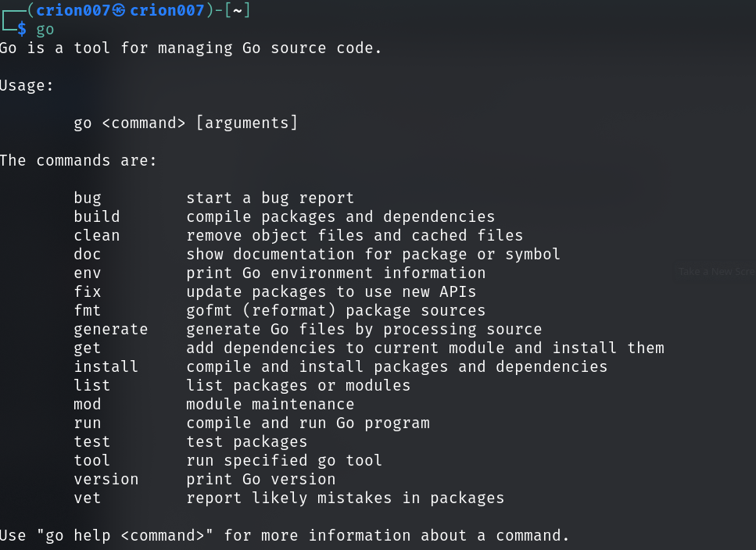Click the "fmt" command name
This screenshot has width=756, height=550.
88,310
